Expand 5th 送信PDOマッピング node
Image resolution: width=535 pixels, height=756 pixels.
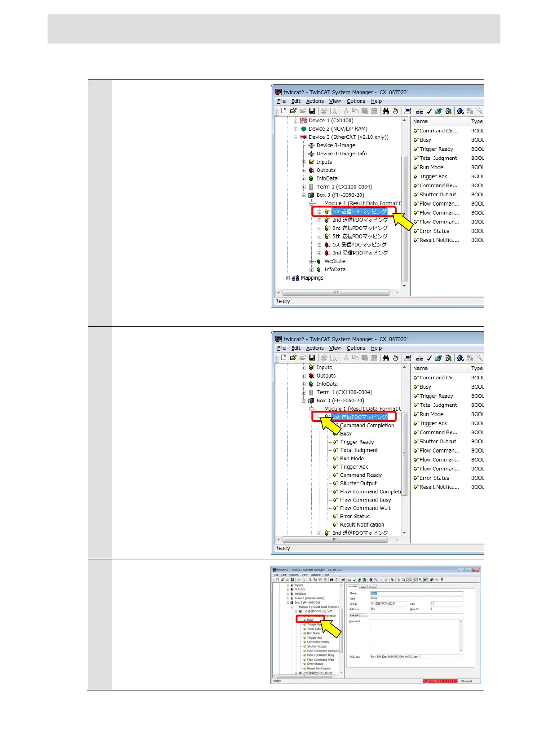click(319, 237)
